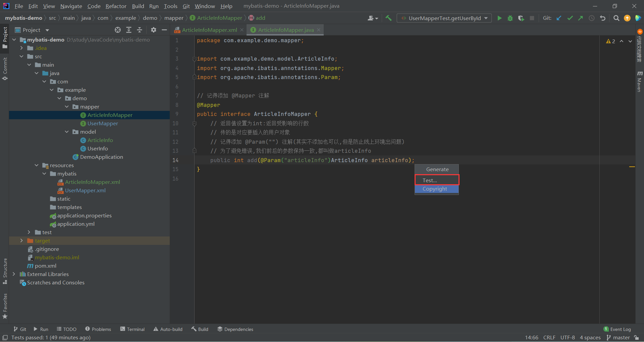Select application.yml file
The width and height of the screenshot is (644, 342).
[76, 224]
